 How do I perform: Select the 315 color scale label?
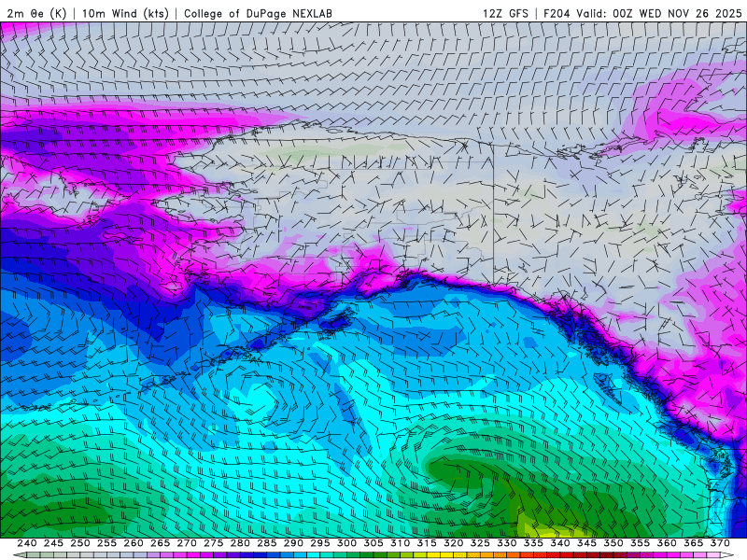[x=427, y=543]
